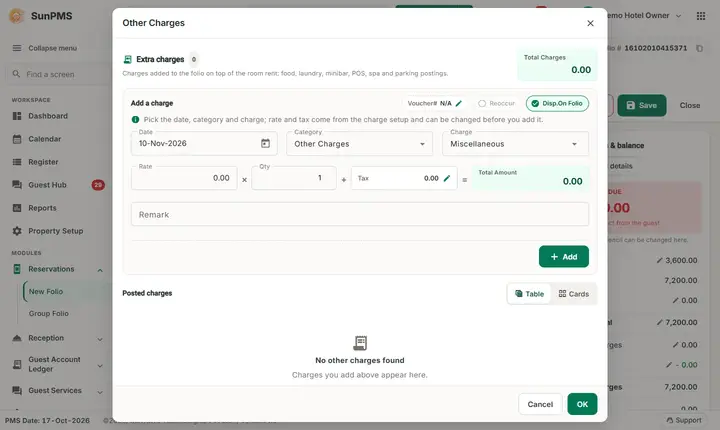Click the Guest Services icon
Screen dimensions: 720x430
click(17, 390)
